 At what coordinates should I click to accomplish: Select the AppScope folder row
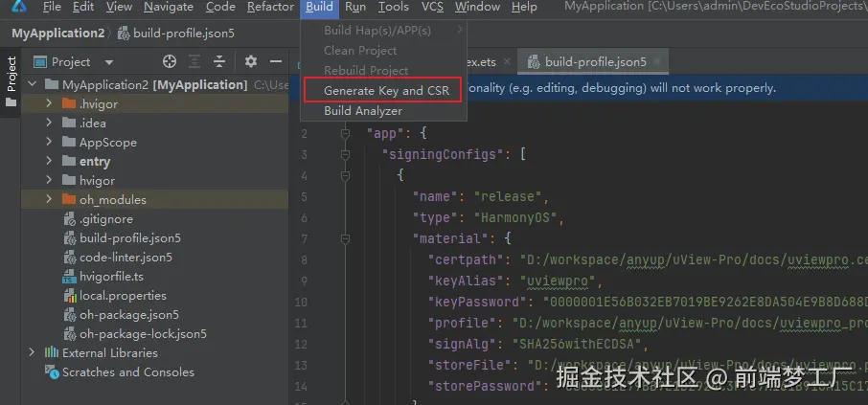point(155,143)
